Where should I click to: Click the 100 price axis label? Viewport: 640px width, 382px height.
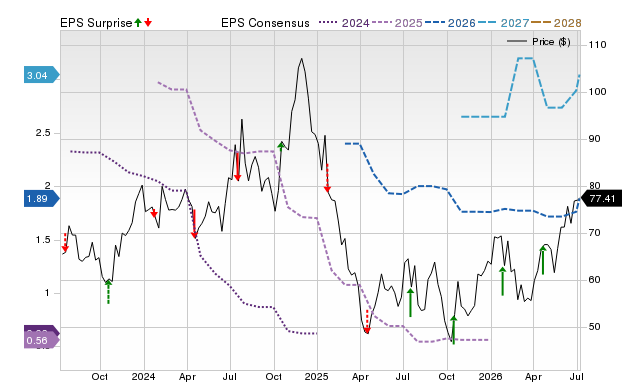pos(598,92)
